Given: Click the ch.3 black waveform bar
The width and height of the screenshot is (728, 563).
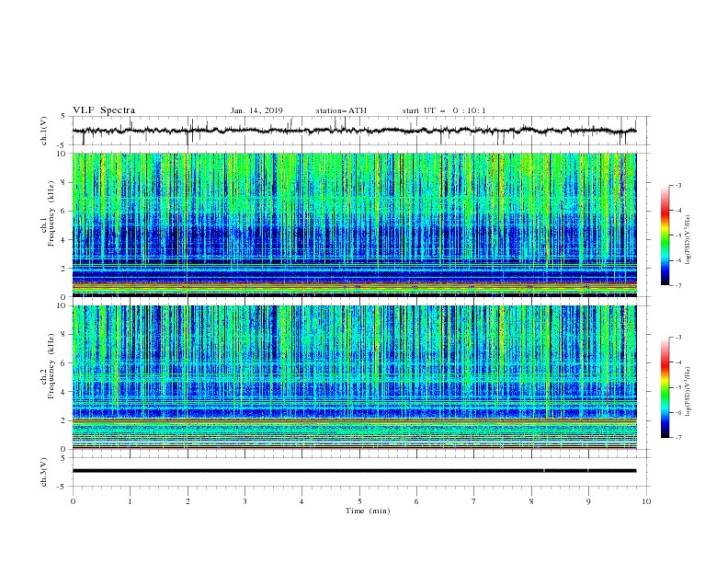Looking at the screenshot, I should (x=354, y=471).
